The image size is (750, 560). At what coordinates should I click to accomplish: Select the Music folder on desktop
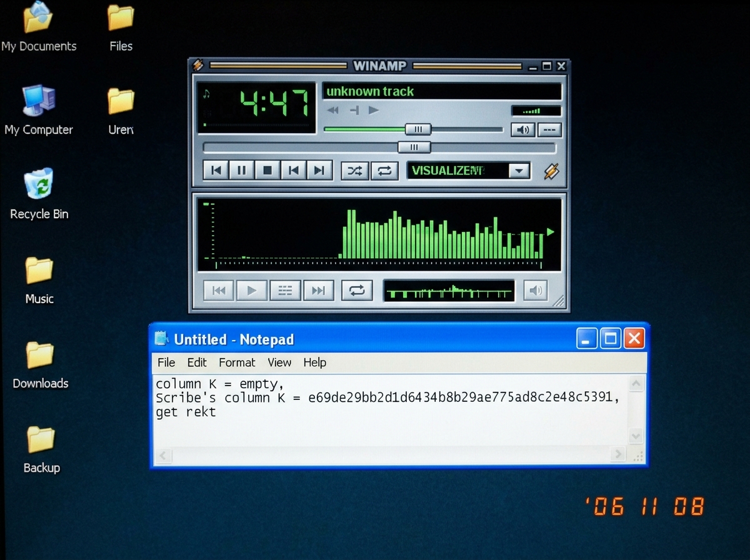[x=39, y=280]
